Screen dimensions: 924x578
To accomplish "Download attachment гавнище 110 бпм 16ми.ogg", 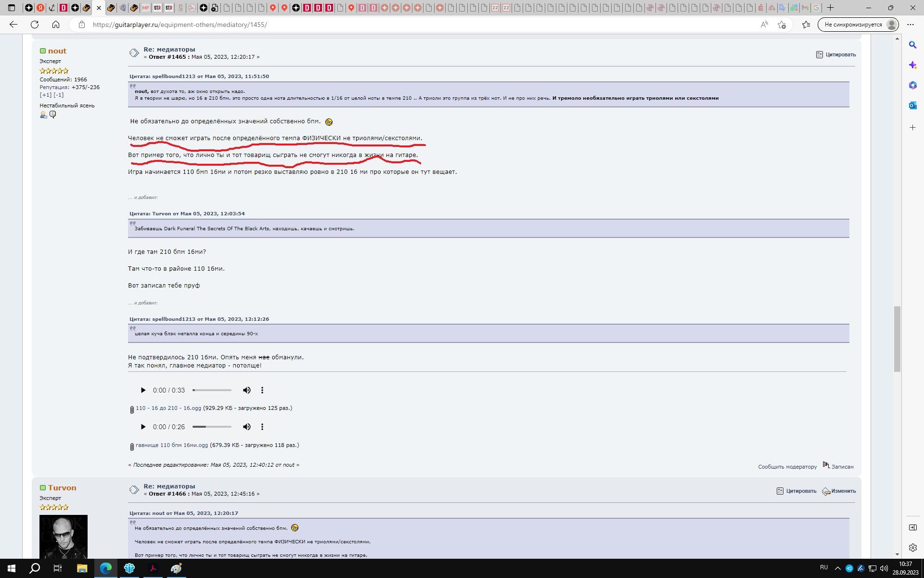I will click(171, 445).
